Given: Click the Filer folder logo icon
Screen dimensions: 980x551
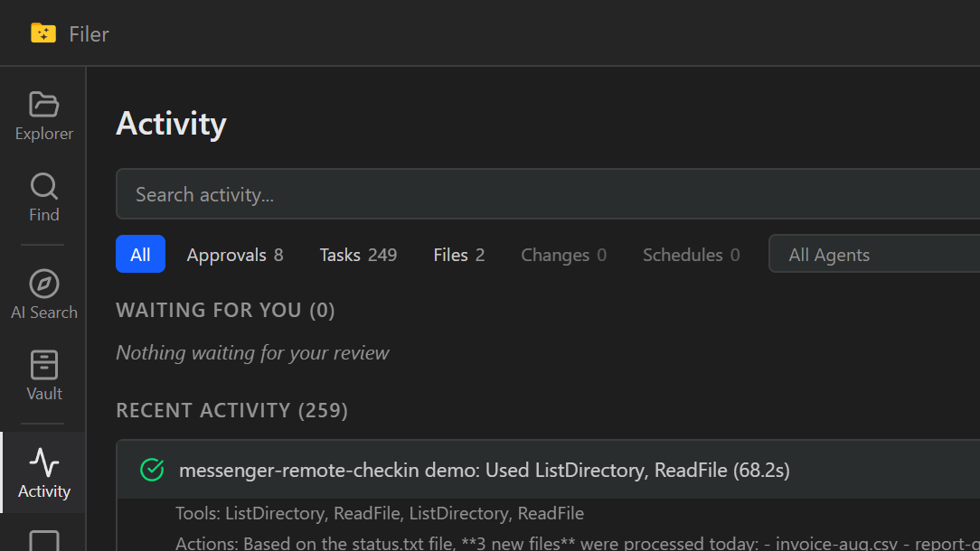Looking at the screenshot, I should 43,33.
